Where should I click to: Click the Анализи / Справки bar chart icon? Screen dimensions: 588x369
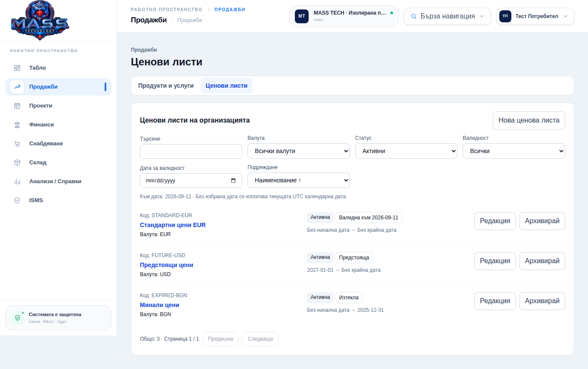coord(17,181)
